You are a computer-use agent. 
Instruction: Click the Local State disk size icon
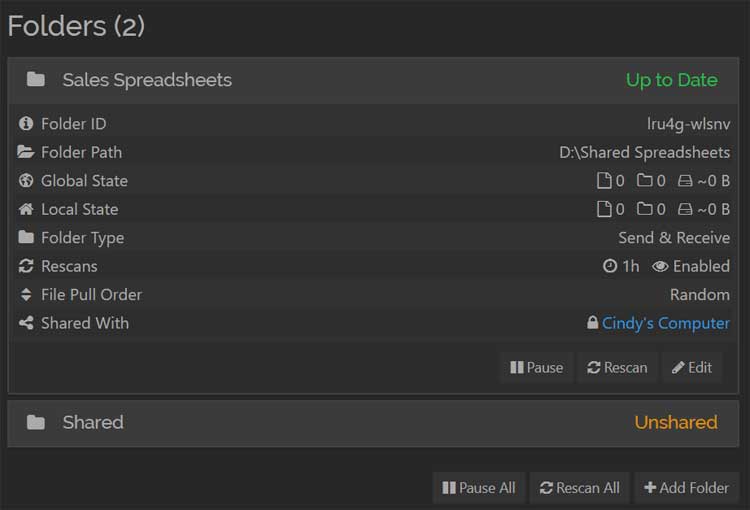tap(685, 209)
